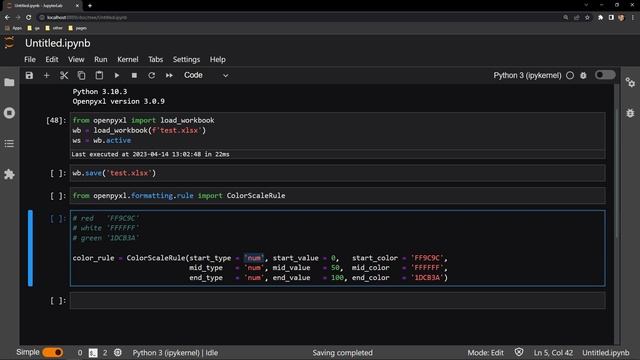Copy the selected cell
This screenshot has height=360, width=640.
click(x=81, y=76)
